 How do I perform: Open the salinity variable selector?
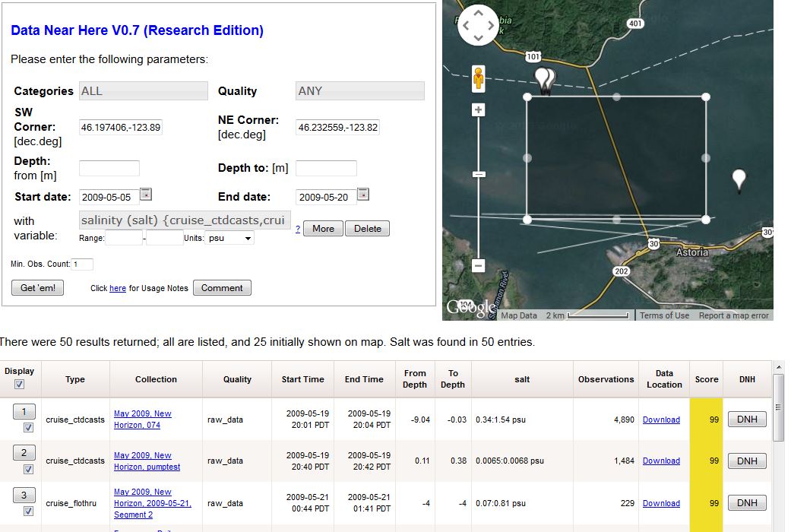tap(185, 220)
